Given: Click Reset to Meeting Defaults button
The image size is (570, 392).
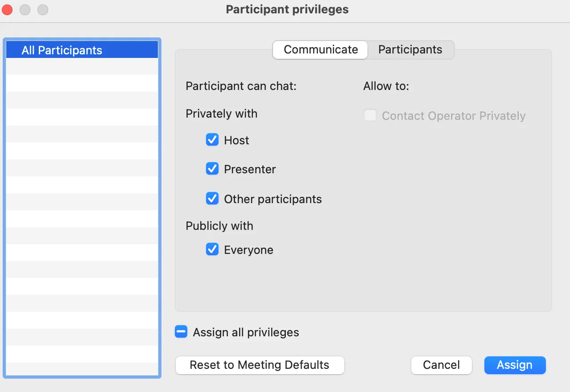Looking at the screenshot, I should point(260,365).
